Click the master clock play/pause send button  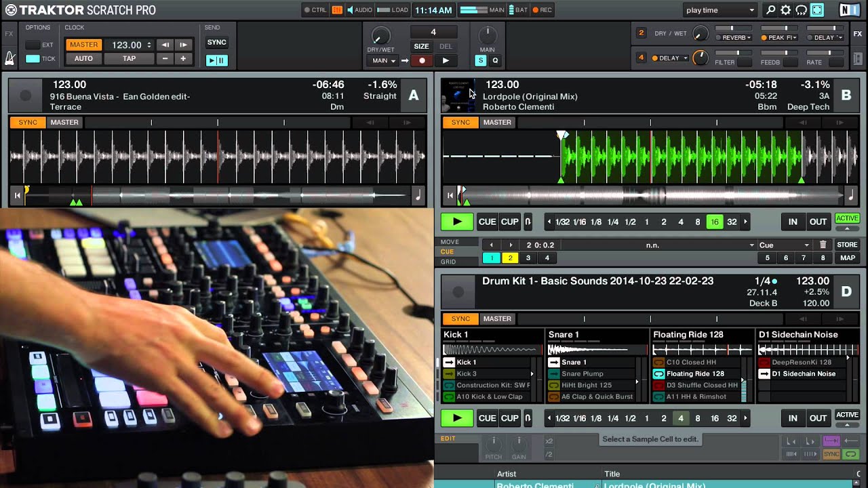[x=216, y=60]
